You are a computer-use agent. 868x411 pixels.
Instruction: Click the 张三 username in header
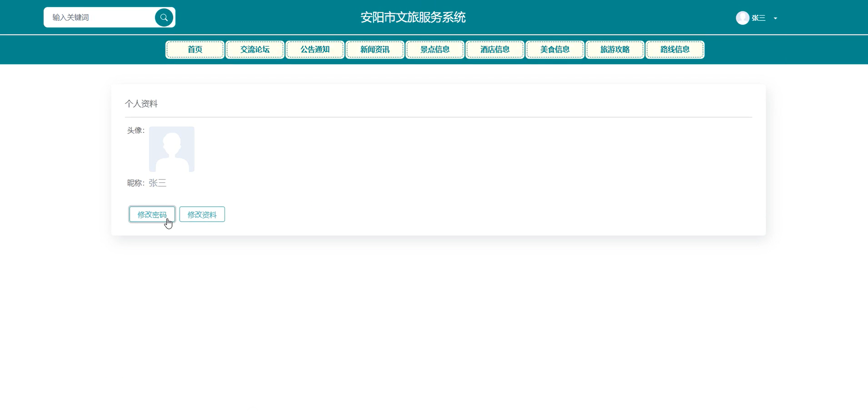[759, 18]
